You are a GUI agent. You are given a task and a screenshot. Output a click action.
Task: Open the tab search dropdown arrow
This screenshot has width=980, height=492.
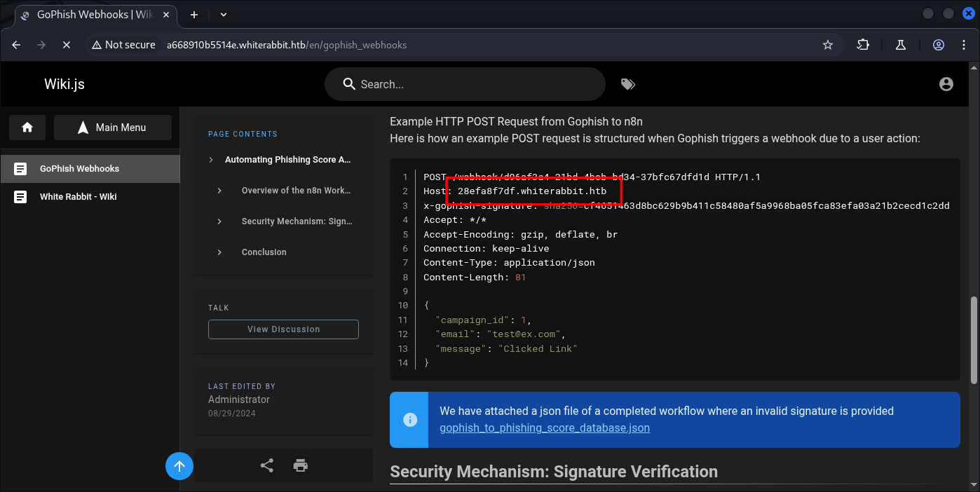[224, 14]
